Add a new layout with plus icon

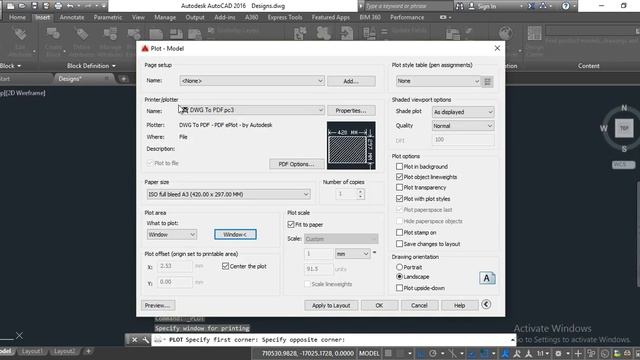click(88, 351)
